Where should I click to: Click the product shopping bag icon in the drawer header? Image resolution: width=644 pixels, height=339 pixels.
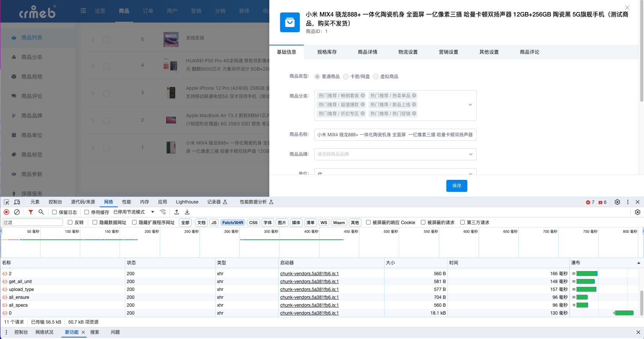click(290, 23)
